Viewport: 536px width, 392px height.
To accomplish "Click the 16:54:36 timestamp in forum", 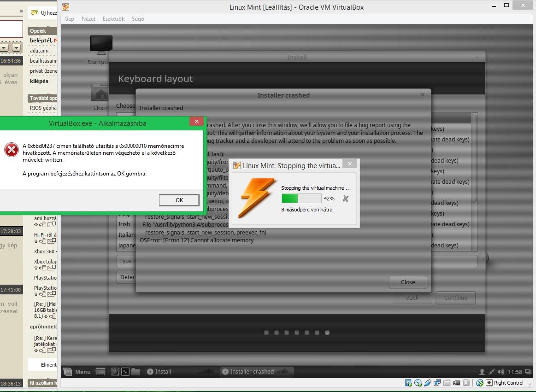I will tap(11, 60).
